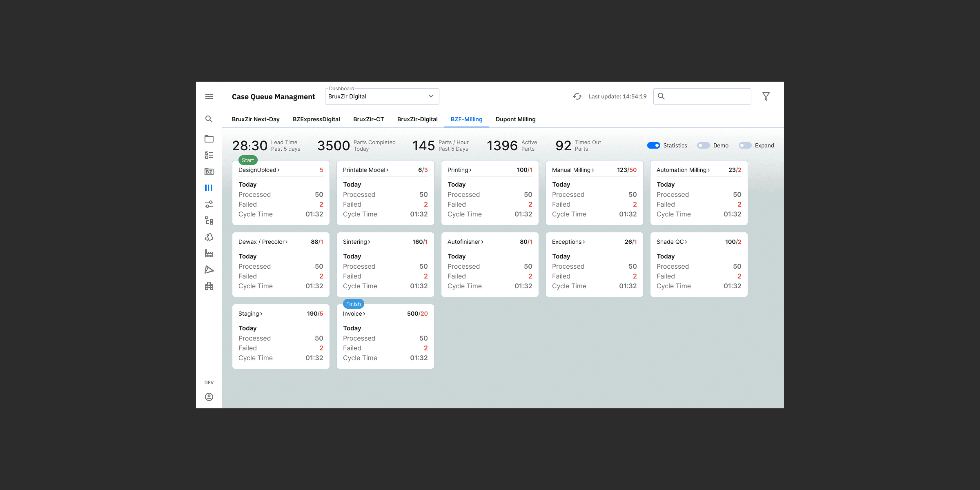Screen dimensions: 980x490
Task: Click the barcode icon in the sidebar
Action: pyautogui.click(x=209, y=188)
